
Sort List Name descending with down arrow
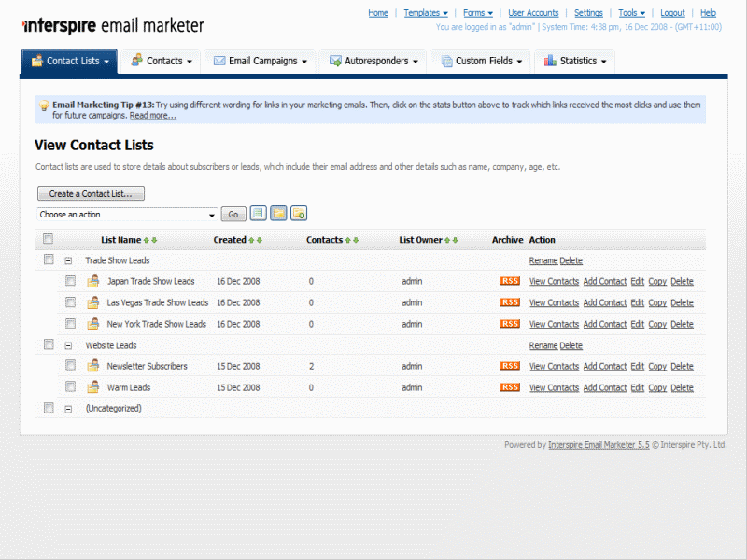coord(154,241)
